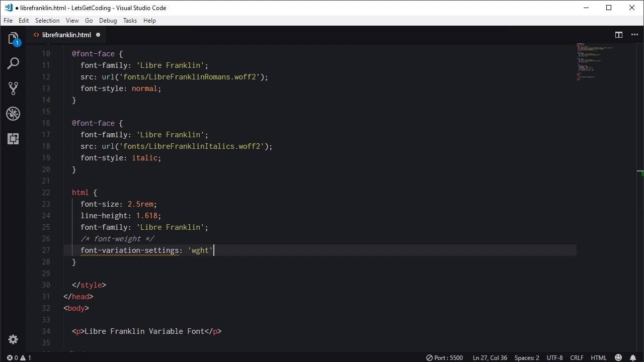Viewport: 644px width, 362px height.
Task: Open the Help menu
Action: coord(149,21)
